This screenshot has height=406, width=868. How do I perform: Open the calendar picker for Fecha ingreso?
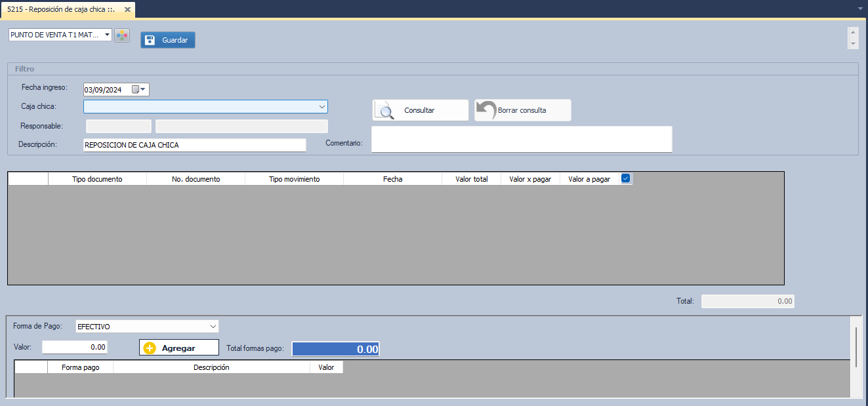(139, 90)
